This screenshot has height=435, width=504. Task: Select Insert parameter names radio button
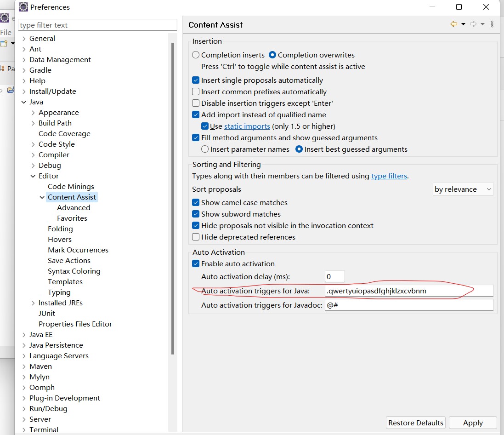tap(205, 149)
